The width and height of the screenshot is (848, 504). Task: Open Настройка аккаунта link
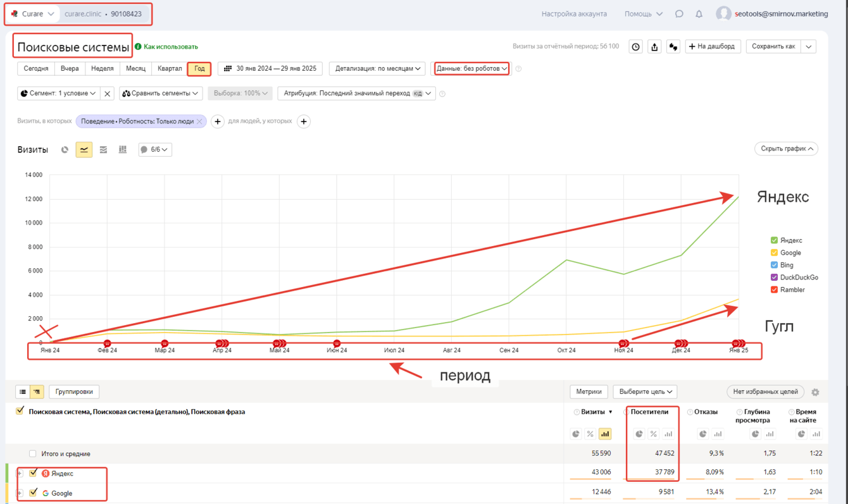pos(574,14)
